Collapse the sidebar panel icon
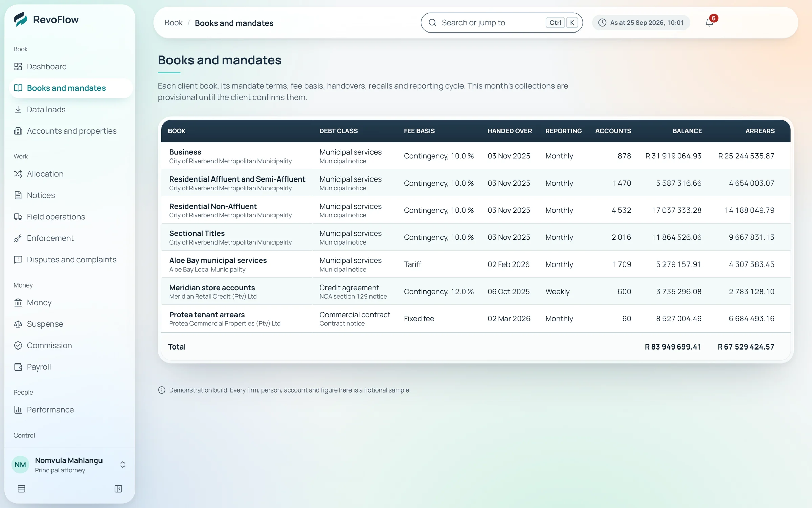The height and width of the screenshot is (508, 812). 118,489
